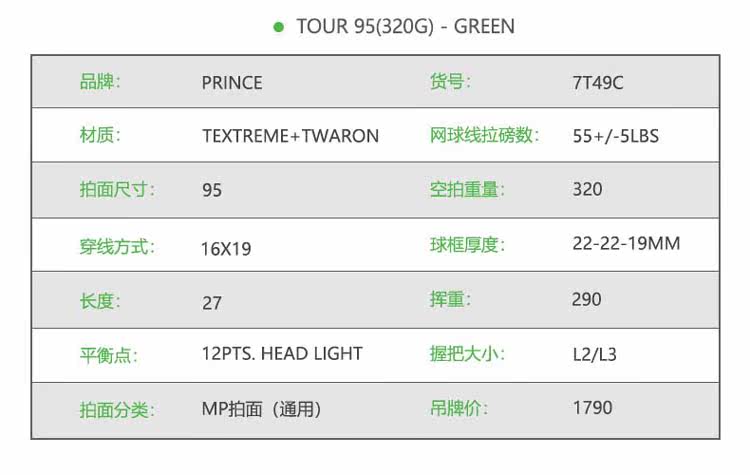
Task: Click item number 7T49C
Action: tap(598, 83)
